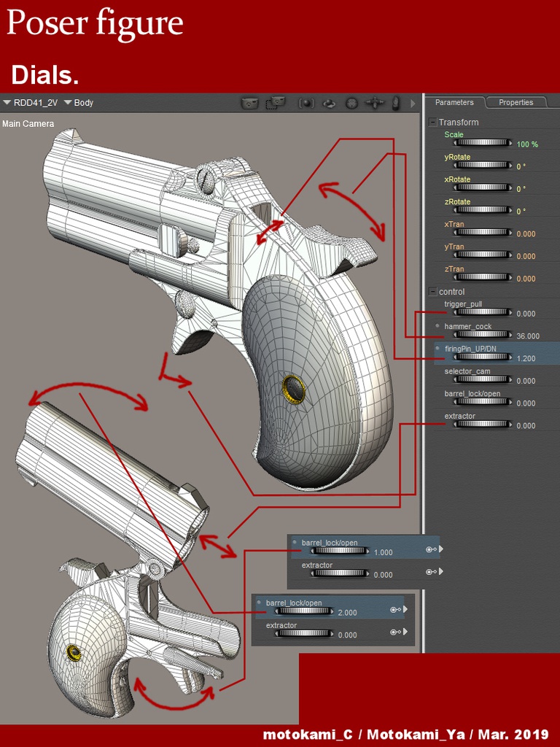Open parameter menu arrow on barrel_lock/open 2.000 row

pos(405,609)
